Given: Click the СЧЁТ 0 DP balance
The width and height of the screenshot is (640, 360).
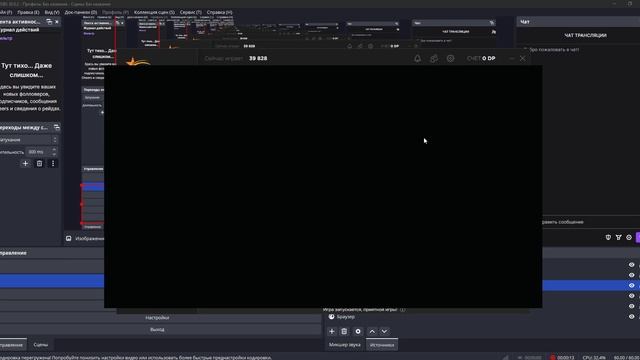Looking at the screenshot, I should pos(481,58).
